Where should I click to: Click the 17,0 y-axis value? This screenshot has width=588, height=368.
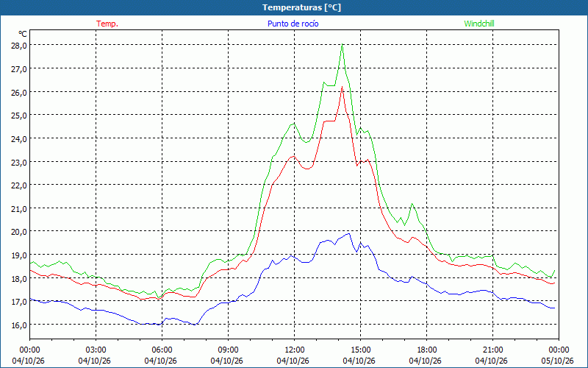click(18, 302)
